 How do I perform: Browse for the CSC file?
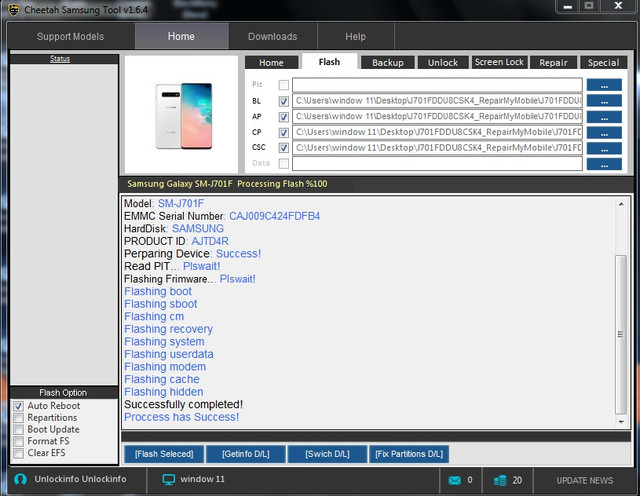(604, 148)
